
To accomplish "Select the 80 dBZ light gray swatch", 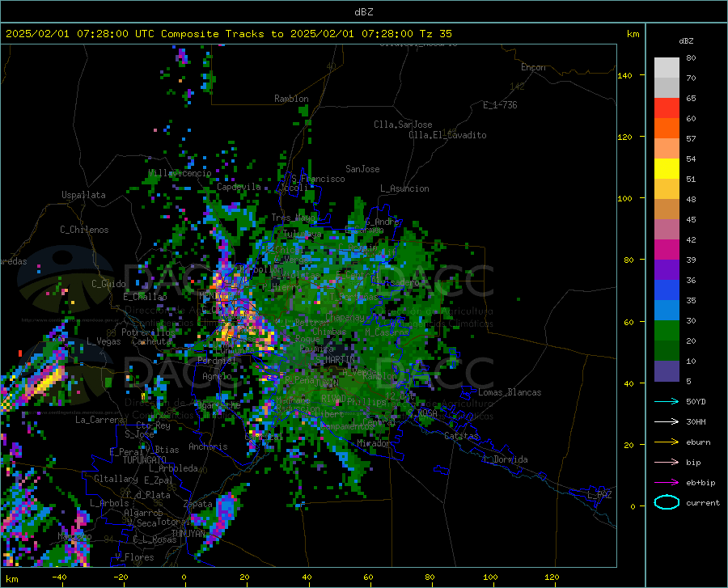I will coord(667,68).
